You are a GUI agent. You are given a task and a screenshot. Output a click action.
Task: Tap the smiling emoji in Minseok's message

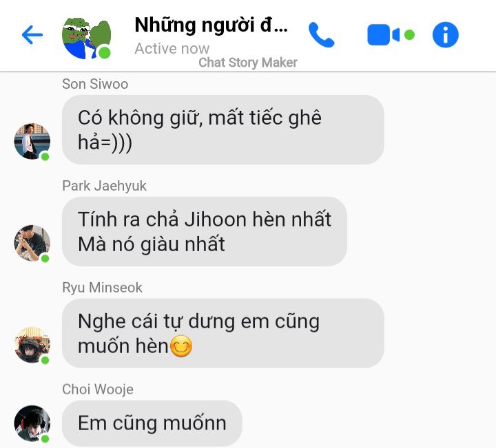click(x=181, y=346)
